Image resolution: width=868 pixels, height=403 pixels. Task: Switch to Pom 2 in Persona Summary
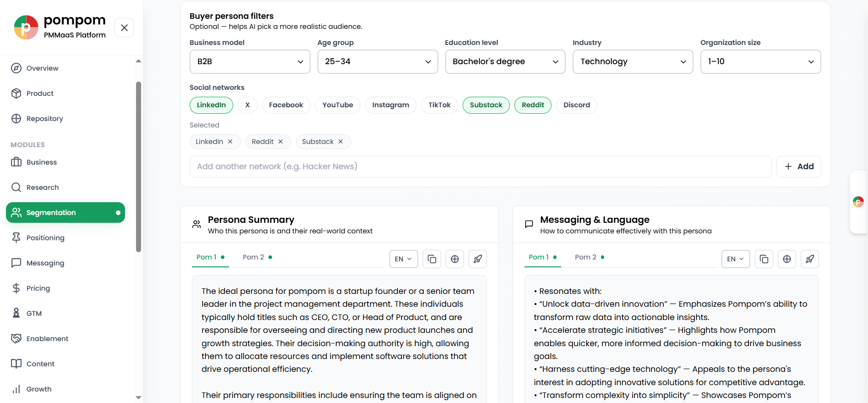click(257, 257)
